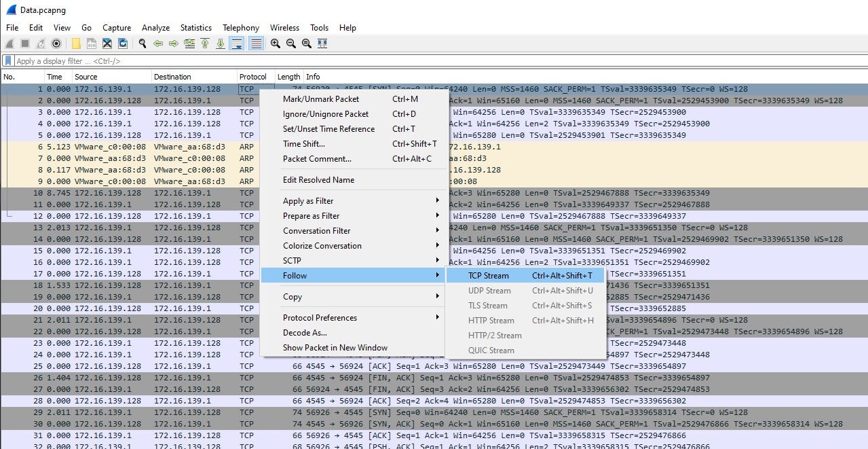868x449 pixels.
Task: Sort by the Destination column header
Action: coord(193,77)
